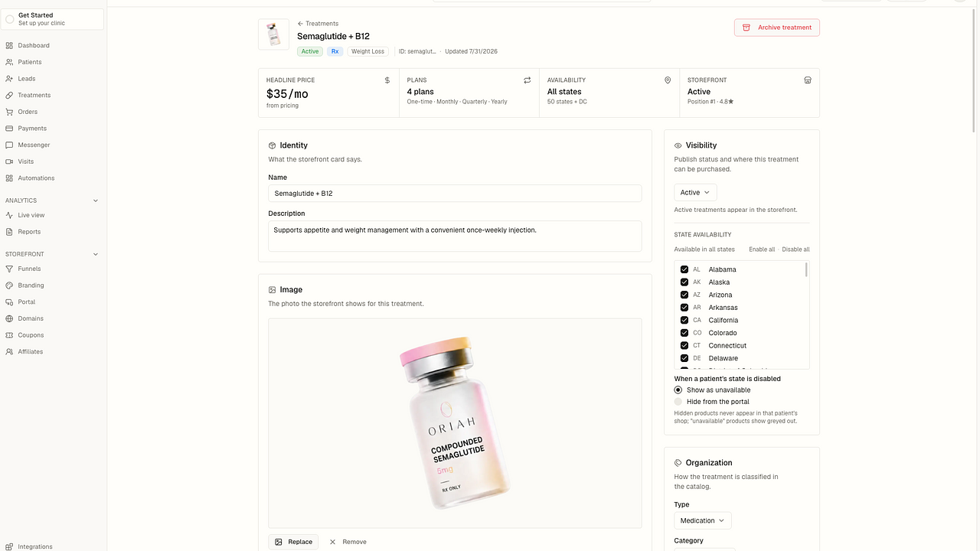Screen dimensions: 980x551
Task: Uncheck the Connecticut state checkbox
Action: tap(684, 346)
